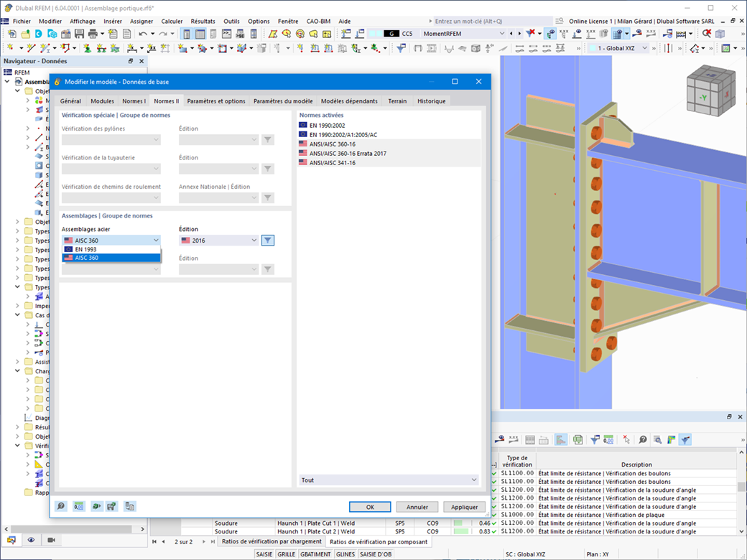Open the Fichier menu
This screenshot has width=747, height=560.
click(22, 21)
